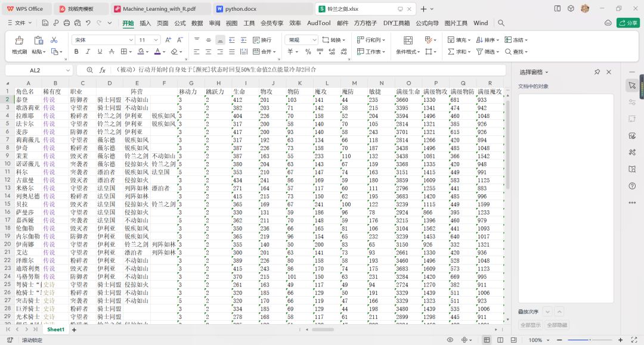Viewport: 644px width, 345px height.
Task: Toggle normal view in status bar
Action: (487, 340)
